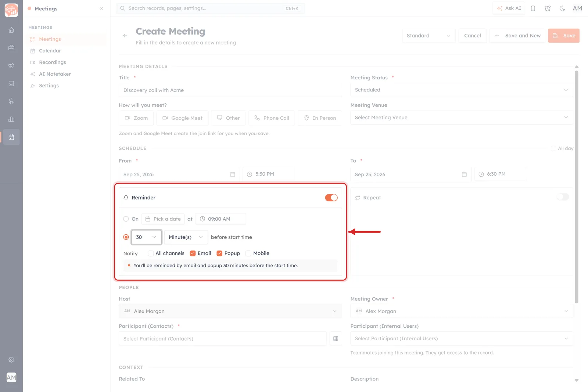Check the Mobile notification checkbox
This screenshot has width=588, height=392.
click(x=248, y=253)
